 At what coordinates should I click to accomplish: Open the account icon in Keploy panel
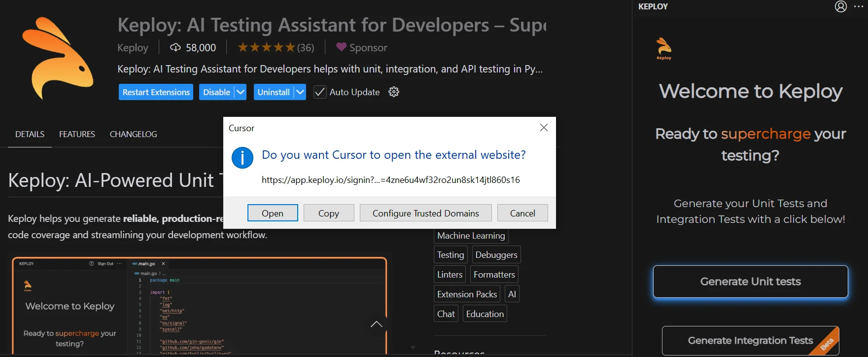coord(841,6)
